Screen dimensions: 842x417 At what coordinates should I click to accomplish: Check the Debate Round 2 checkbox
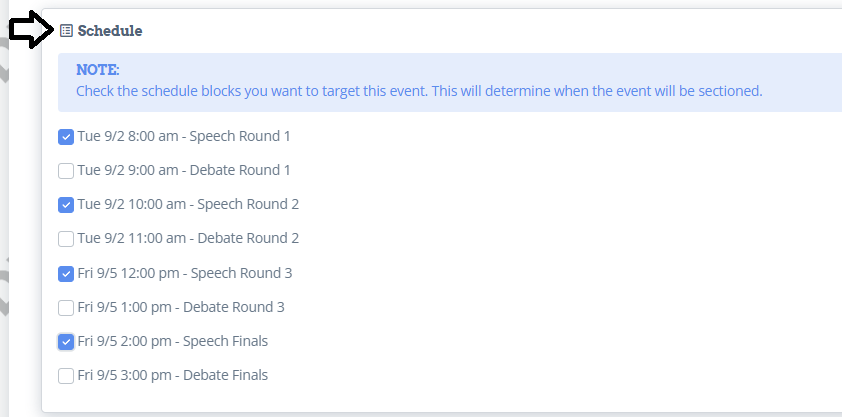point(66,239)
